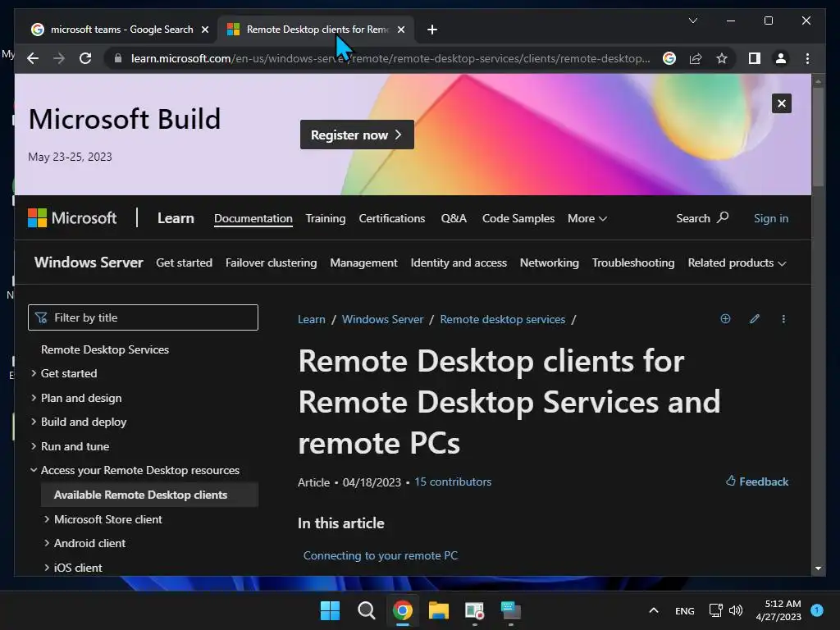Screen dimensions: 840x630
Task: Share this page using share icon
Action: click(696, 58)
